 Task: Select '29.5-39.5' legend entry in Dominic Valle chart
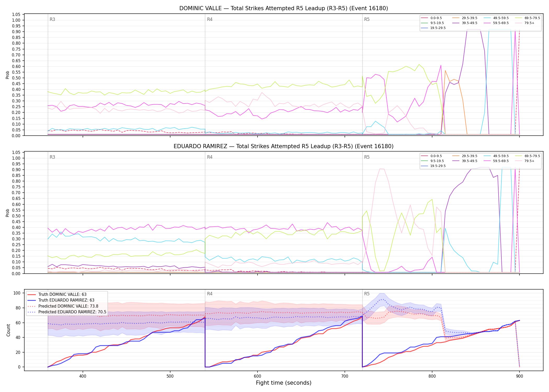[x=465, y=18]
